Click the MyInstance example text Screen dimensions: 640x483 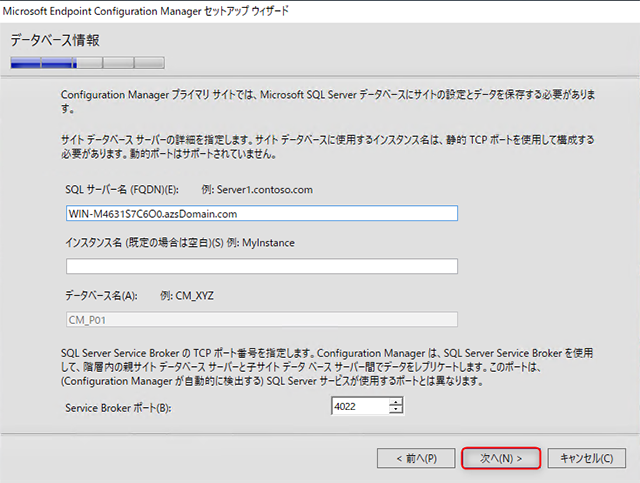(x=264, y=243)
